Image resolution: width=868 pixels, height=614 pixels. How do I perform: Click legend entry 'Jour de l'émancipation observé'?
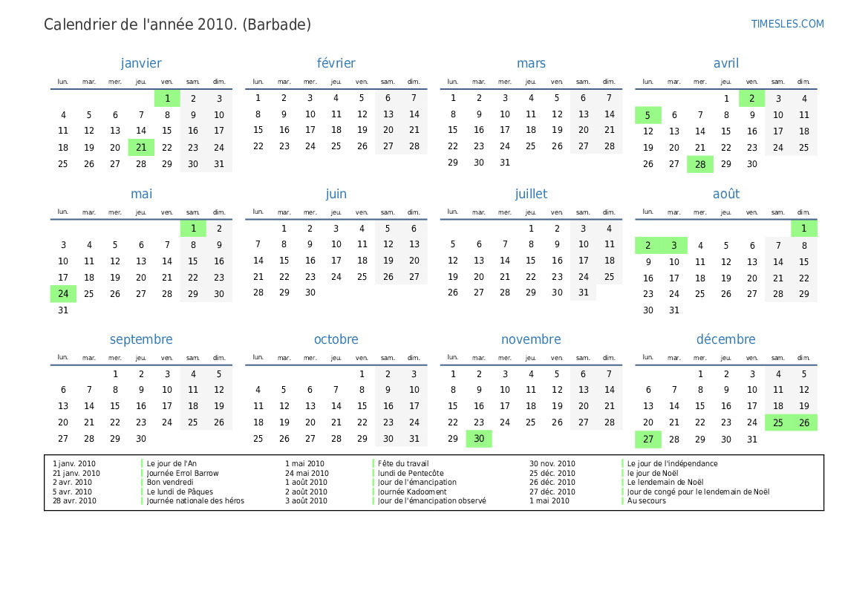click(432, 500)
